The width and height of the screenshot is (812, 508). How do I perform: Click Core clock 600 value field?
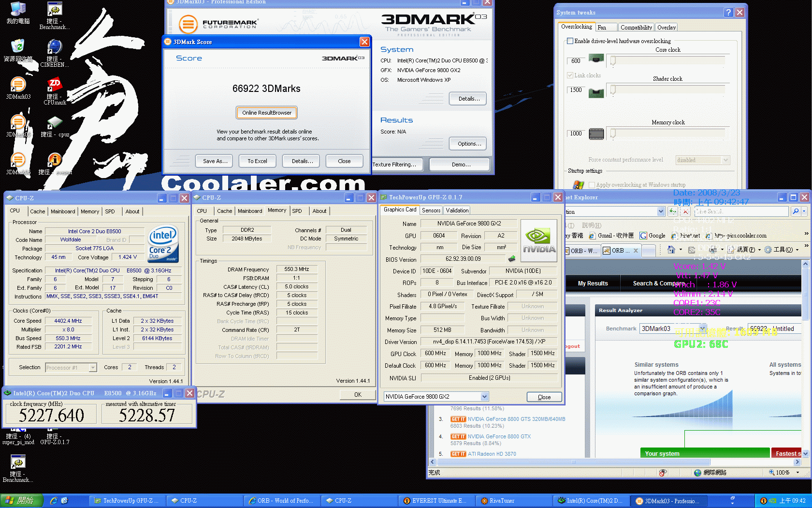(576, 61)
